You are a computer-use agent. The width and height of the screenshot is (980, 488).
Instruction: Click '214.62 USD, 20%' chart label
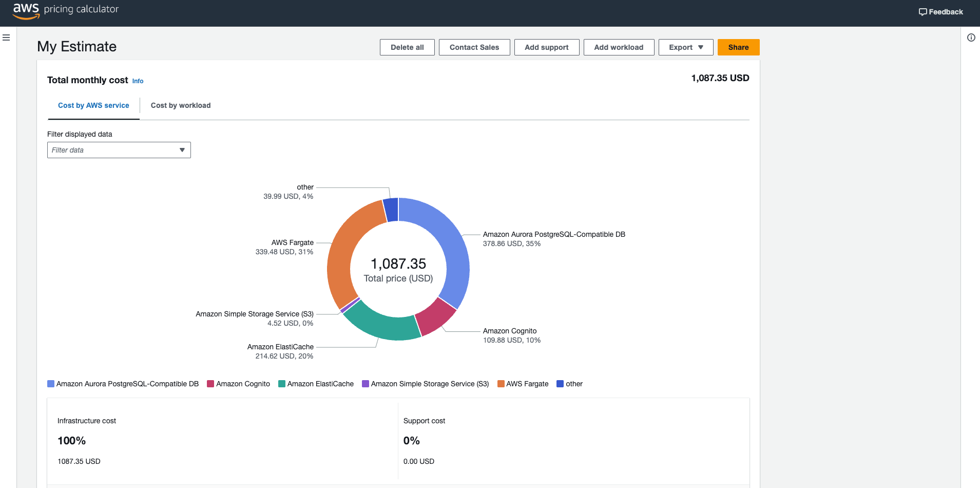tap(284, 356)
